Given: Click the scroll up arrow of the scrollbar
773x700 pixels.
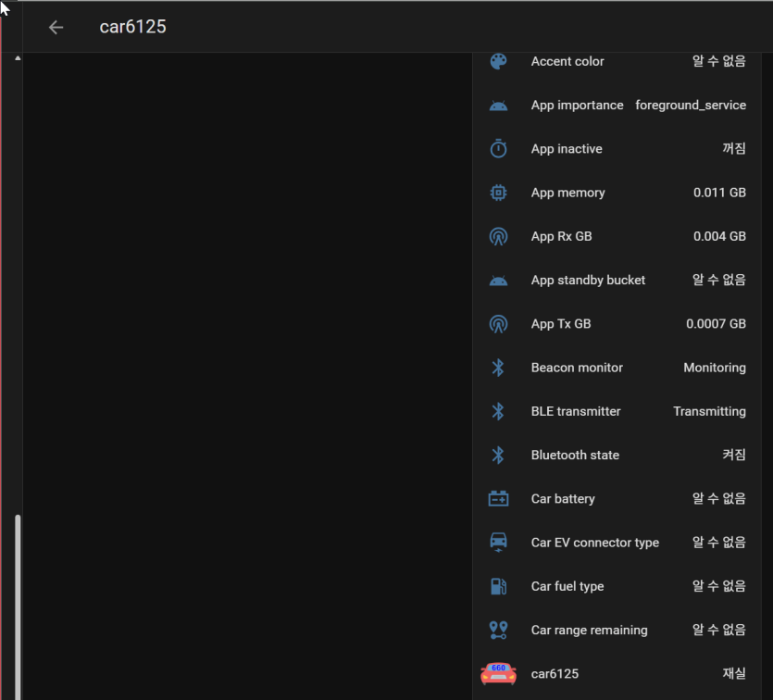Looking at the screenshot, I should [18, 58].
